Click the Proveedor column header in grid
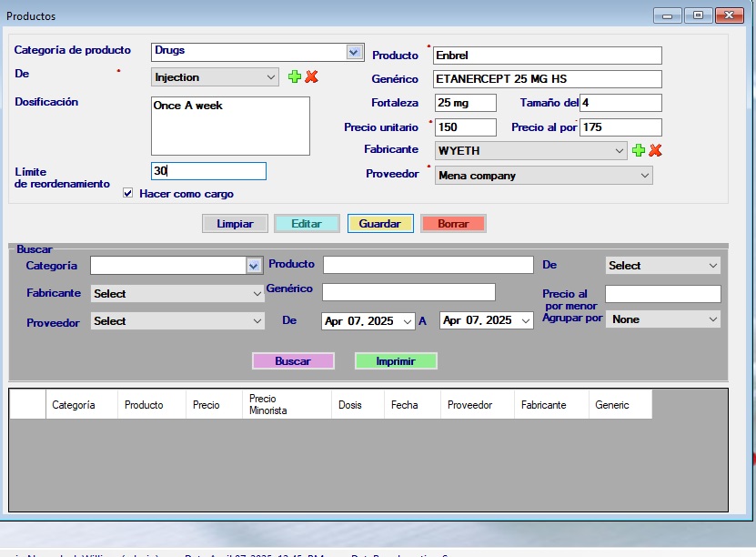The height and width of the screenshot is (557, 756). click(x=475, y=405)
